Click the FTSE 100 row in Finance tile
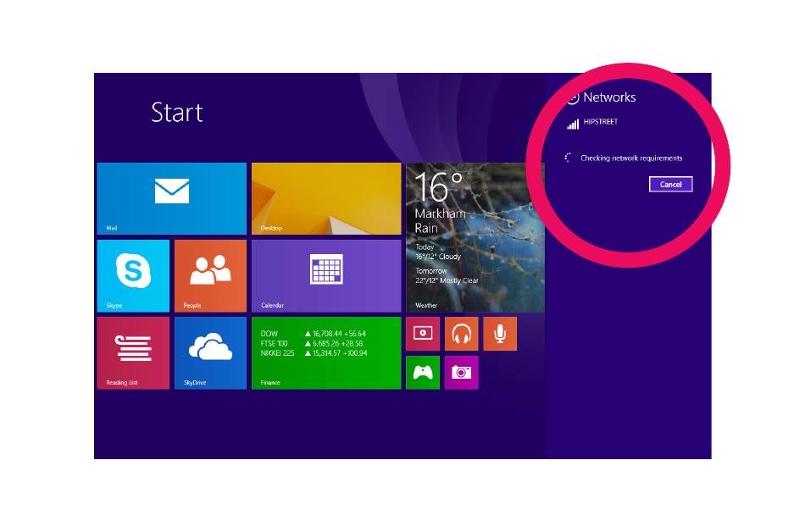 click(x=312, y=344)
